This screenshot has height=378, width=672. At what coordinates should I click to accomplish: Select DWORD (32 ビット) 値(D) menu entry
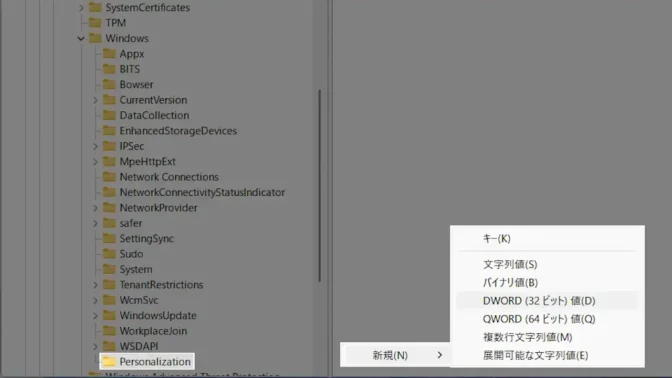(547, 301)
